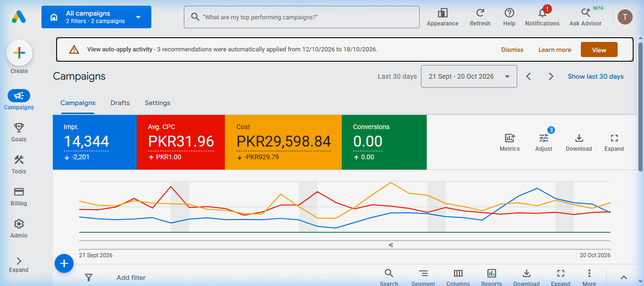The image size is (644, 286).
Task: Click Learn more in the banner
Action: tap(555, 50)
